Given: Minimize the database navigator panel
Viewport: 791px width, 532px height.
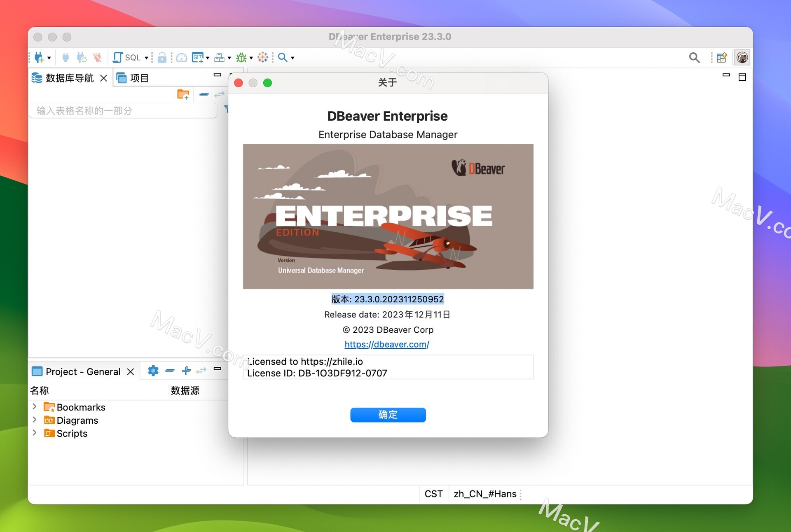Looking at the screenshot, I should tap(217, 75).
